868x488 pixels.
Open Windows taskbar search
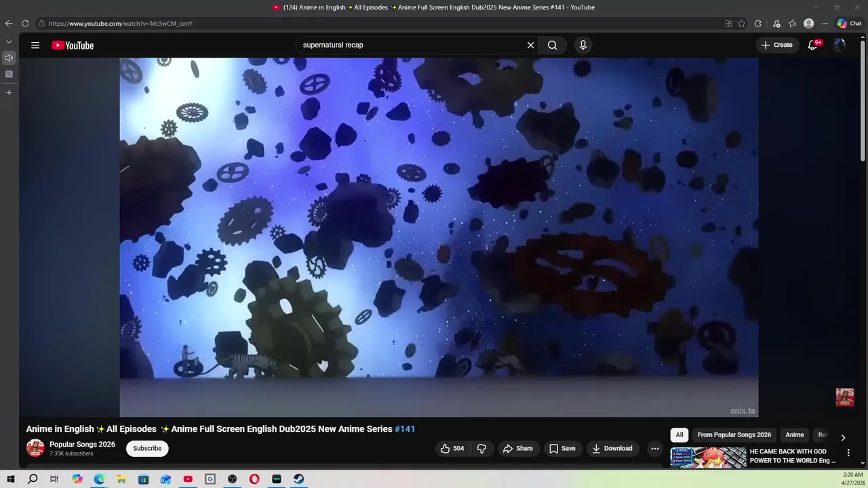click(33, 479)
